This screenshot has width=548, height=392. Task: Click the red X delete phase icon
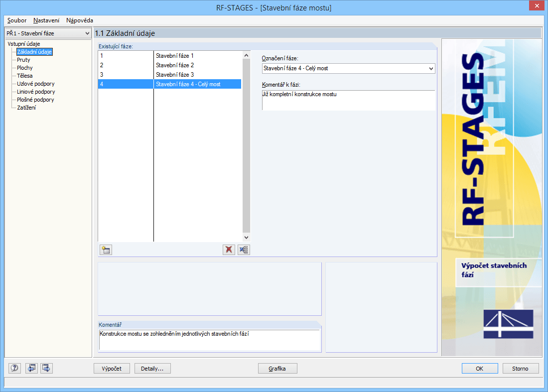(229, 250)
